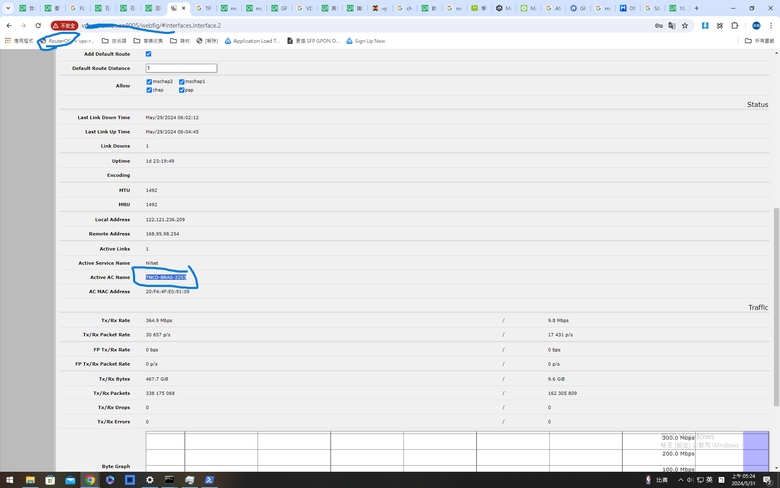Viewport: 780px width, 488px height.
Task: Toggle the Add Default Route checkbox
Action: click(x=148, y=54)
